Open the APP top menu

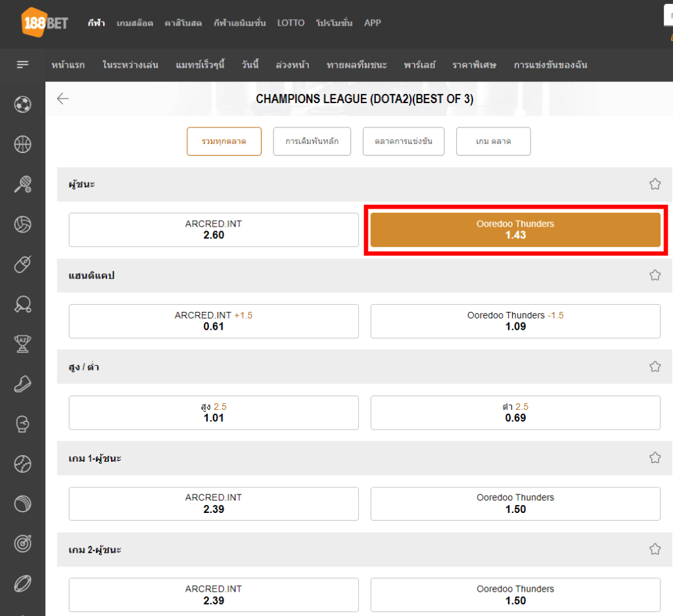(x=373, y=23)
